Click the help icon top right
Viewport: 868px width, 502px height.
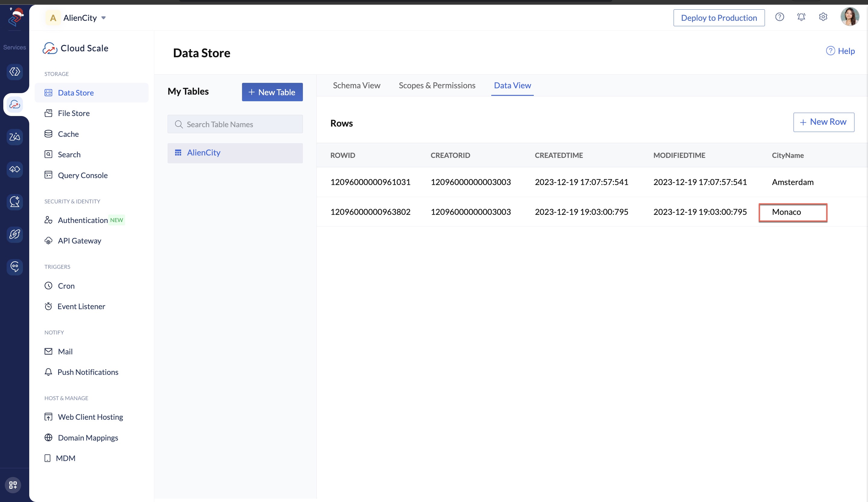[x=779, y=17]
